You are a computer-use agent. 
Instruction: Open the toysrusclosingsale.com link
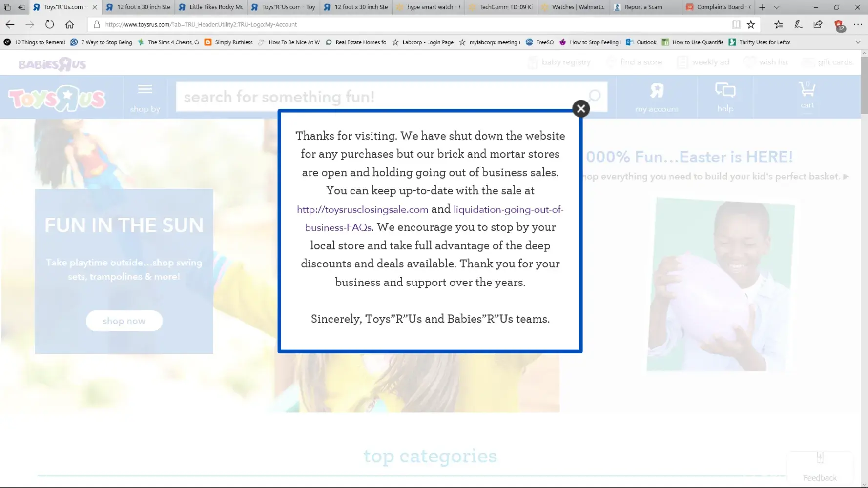pyautogui.click(x=362, y=209)
